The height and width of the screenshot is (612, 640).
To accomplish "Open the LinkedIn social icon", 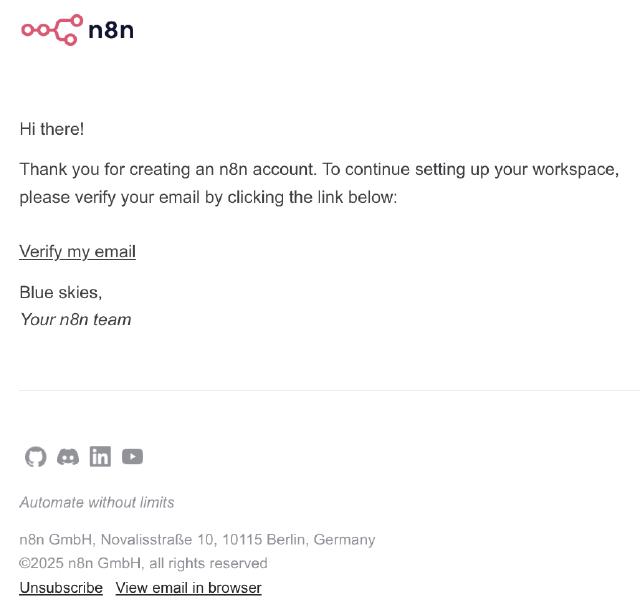I will click(x=100, y=457).
